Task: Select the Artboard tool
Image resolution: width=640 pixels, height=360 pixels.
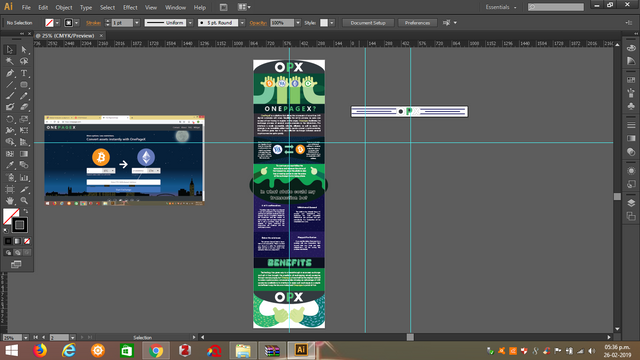Action: (x=10, y=189)
